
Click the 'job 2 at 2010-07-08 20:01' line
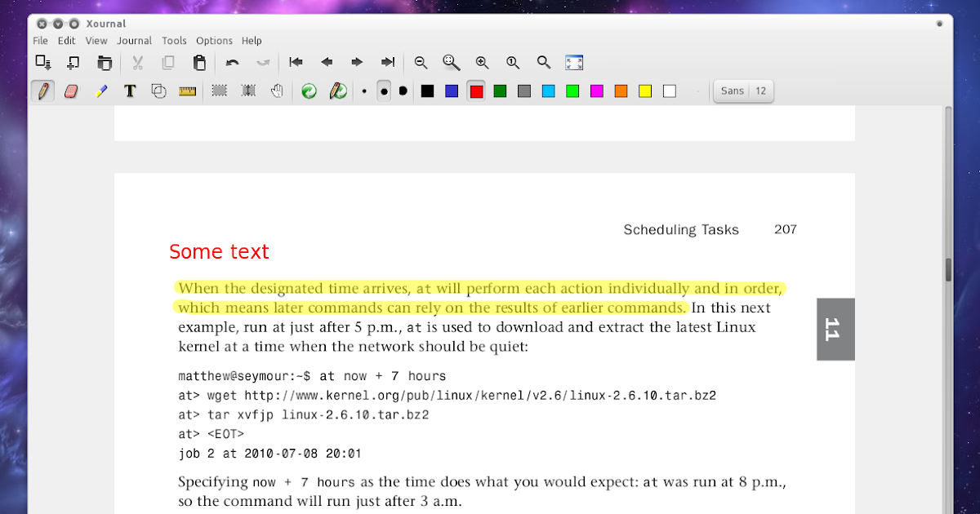tap(269, 454)
